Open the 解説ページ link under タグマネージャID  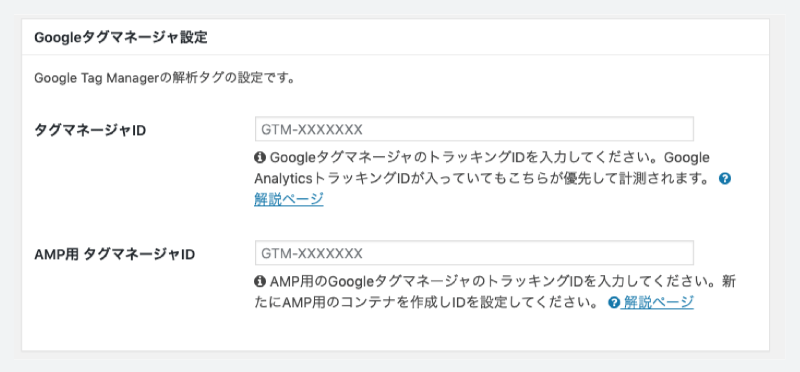coord(289,199)
